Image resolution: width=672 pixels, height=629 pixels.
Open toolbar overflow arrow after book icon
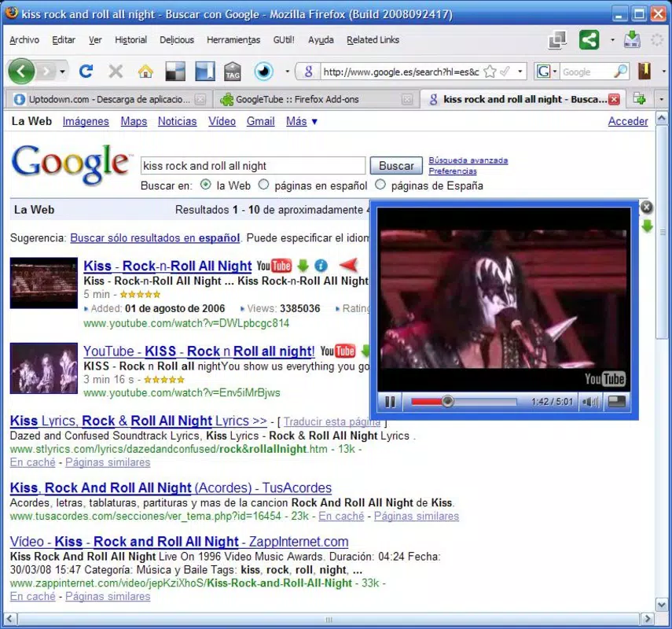(x=664, y=72)
